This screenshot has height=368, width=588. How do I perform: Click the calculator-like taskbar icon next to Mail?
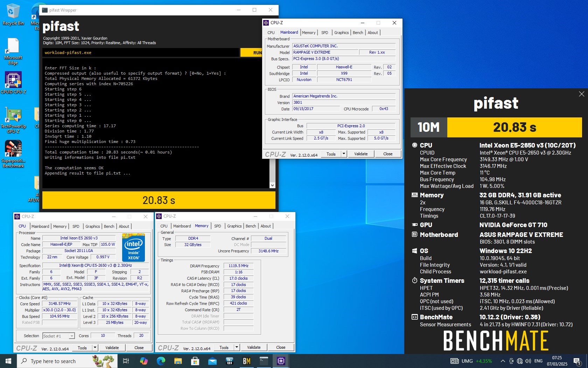(x=230, y=361)
